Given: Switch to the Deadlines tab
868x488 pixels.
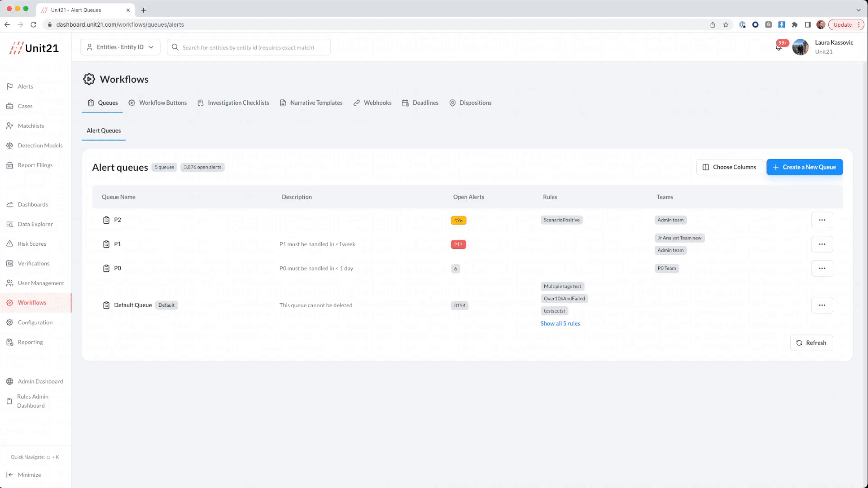Looking at the screenshot, I should click(x=420, y=103).
